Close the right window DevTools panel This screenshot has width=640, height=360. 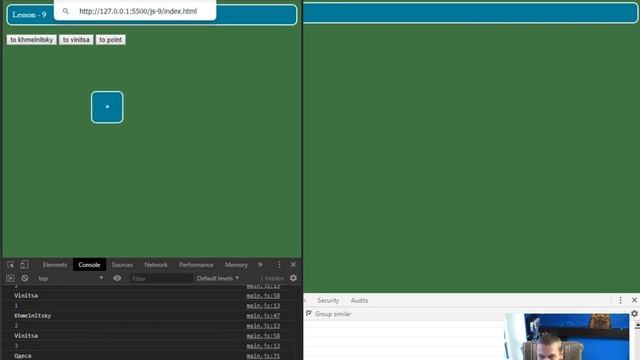coord(634,300)
